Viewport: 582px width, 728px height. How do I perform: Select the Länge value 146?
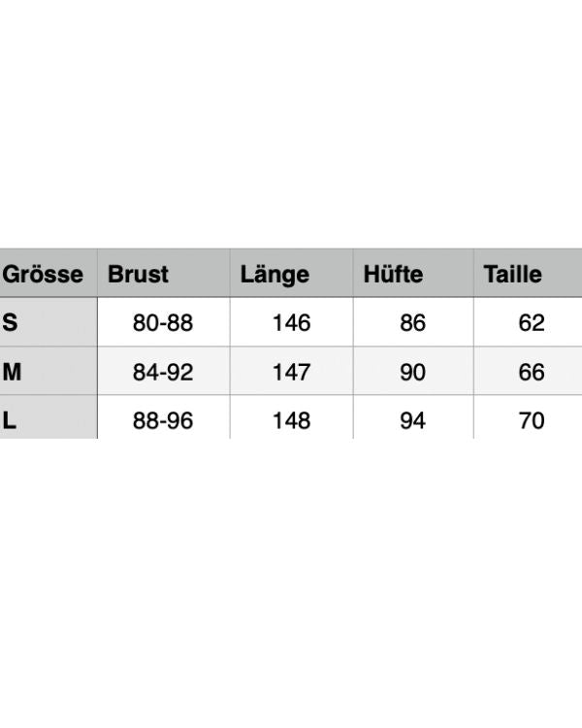(291, 322)
